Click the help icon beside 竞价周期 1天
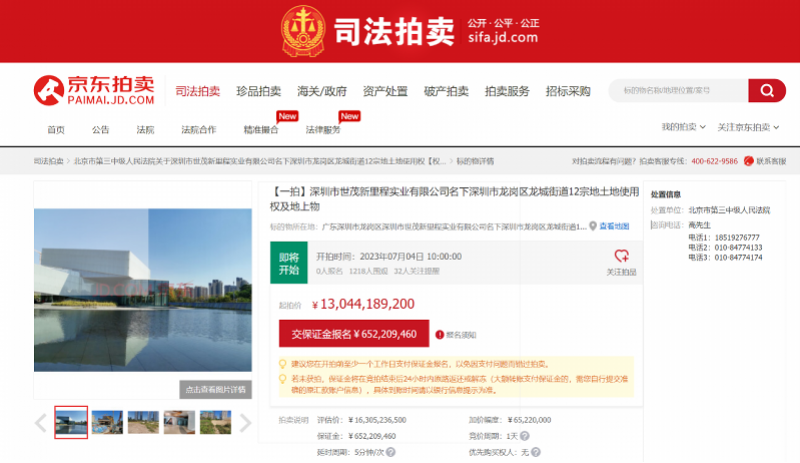The width and height of the screenshot is (800, 463). click(x=524, y=436)
